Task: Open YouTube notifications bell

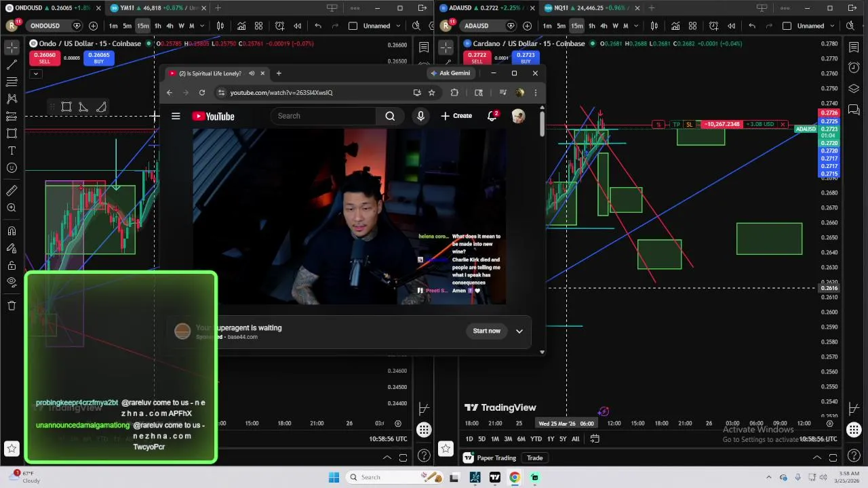Action: (492, 116)
